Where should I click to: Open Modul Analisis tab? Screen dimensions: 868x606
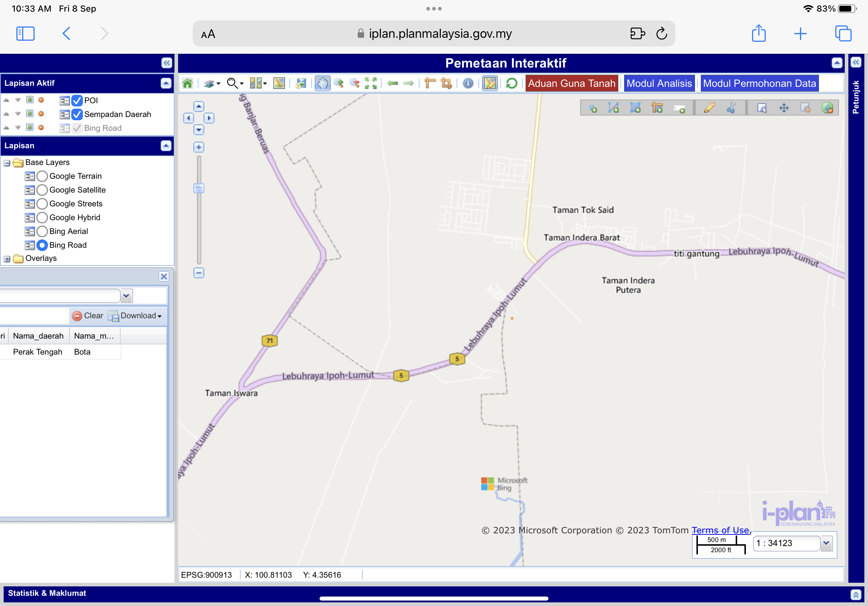click(659, 84)
